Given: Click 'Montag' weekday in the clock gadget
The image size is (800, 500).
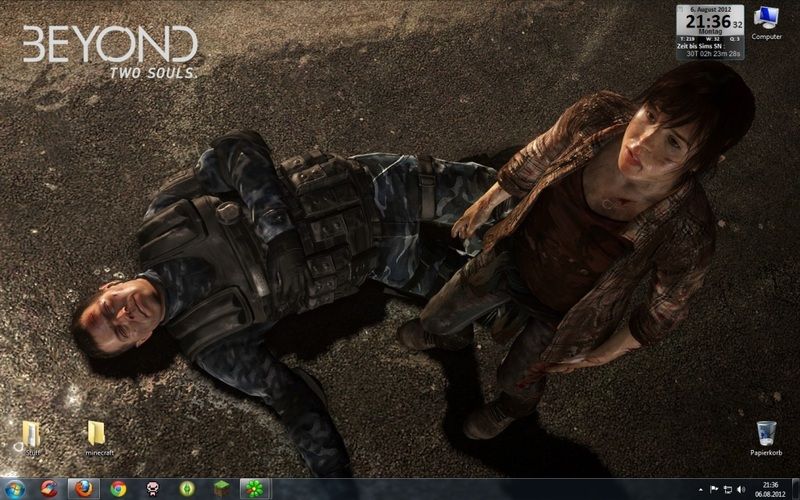Looking at the screenshot, I should 710,32.
